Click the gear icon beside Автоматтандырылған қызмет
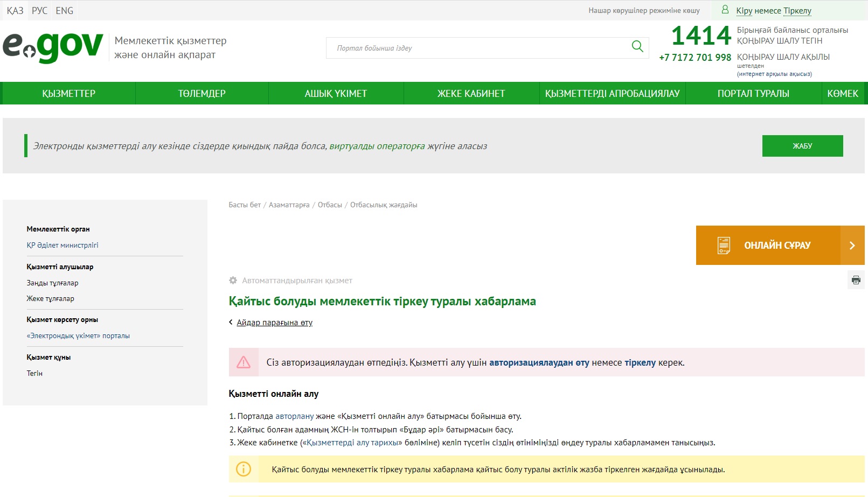Viewport: 868px width, 497px height. coord(233,281)
